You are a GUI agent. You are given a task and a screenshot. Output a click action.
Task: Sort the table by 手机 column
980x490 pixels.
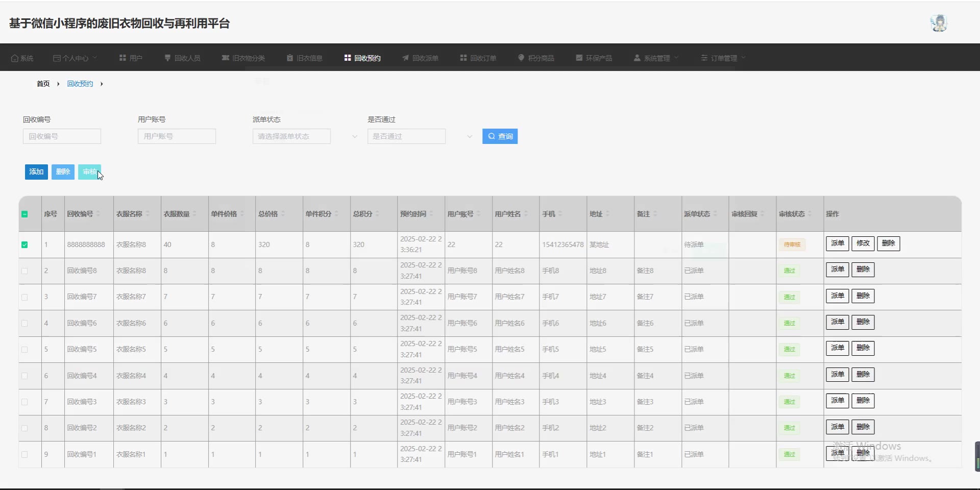pos(560,214)
